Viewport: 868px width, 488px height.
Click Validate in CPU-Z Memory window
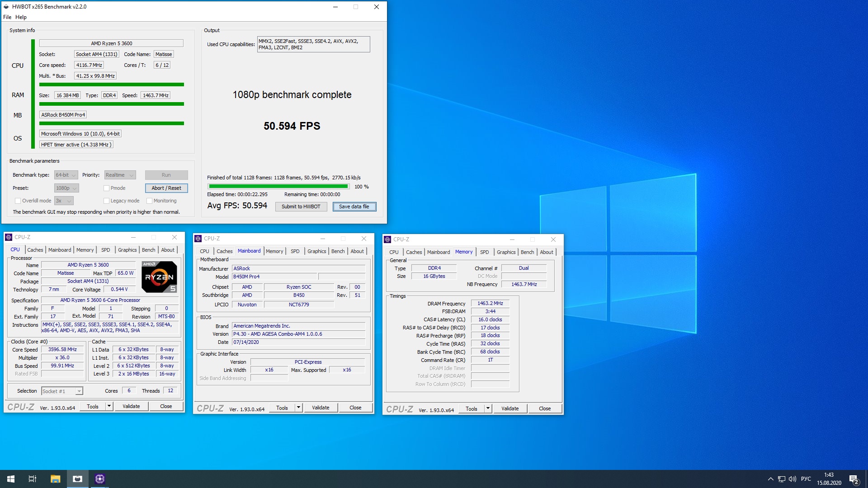coord(510,409)
